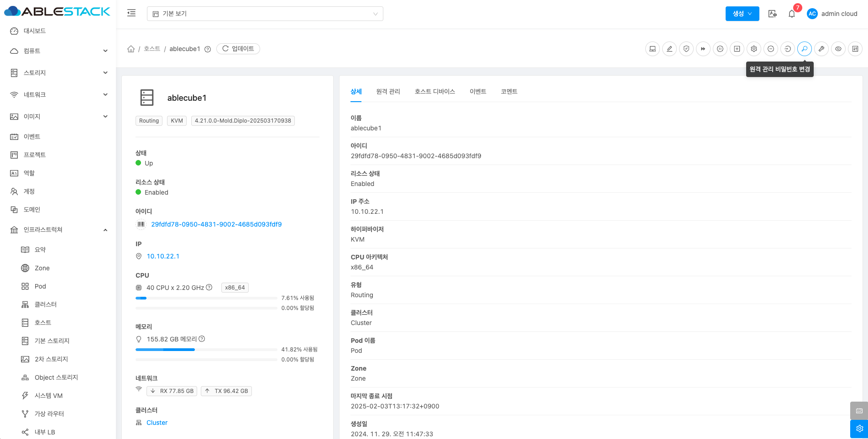Image resolution: width=868 pixels, height=439 pixels.
Task: Click the wrench icon in host toolbar
Action: (x=821, y=49)
